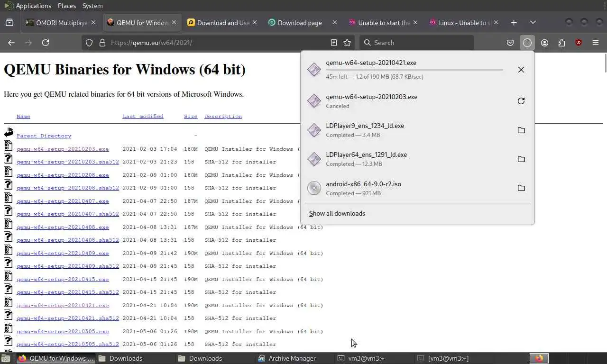This screenshot has height=364, width=607.
Task: Sort listing by Name column
Action: click(x=23, y=116)
